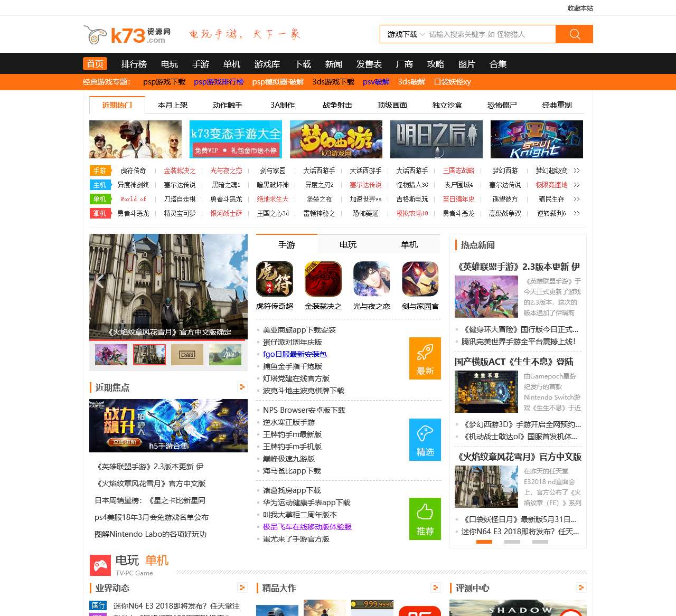Open the 游戏下载 search type dropdown
The width and height of the screenshot is (676, 616).
406,34
